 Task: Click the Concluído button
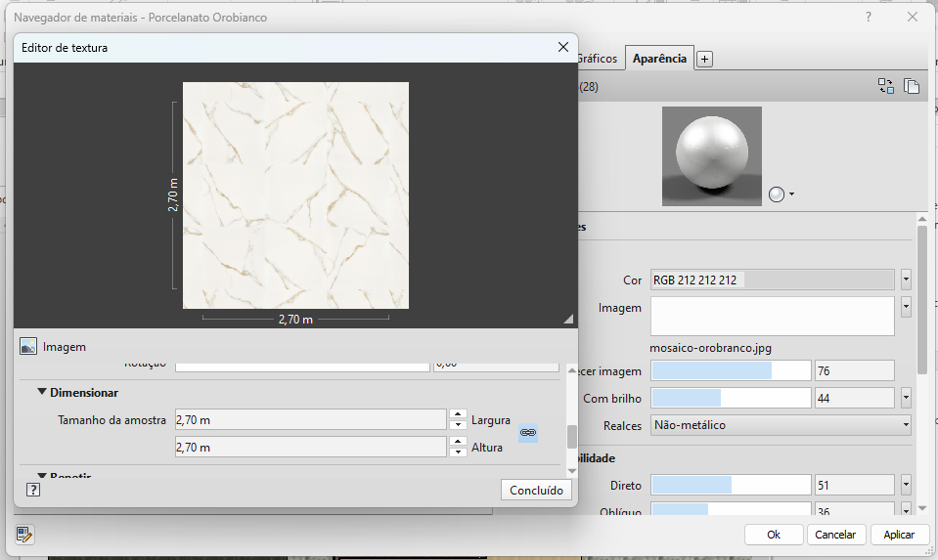click(x=536, y=490)
